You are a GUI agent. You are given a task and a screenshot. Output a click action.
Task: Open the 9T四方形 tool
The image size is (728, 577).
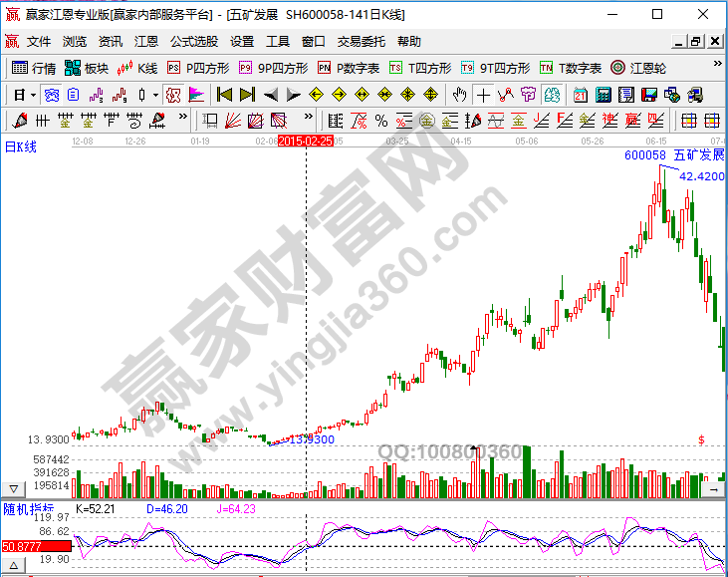coord(495,69)
